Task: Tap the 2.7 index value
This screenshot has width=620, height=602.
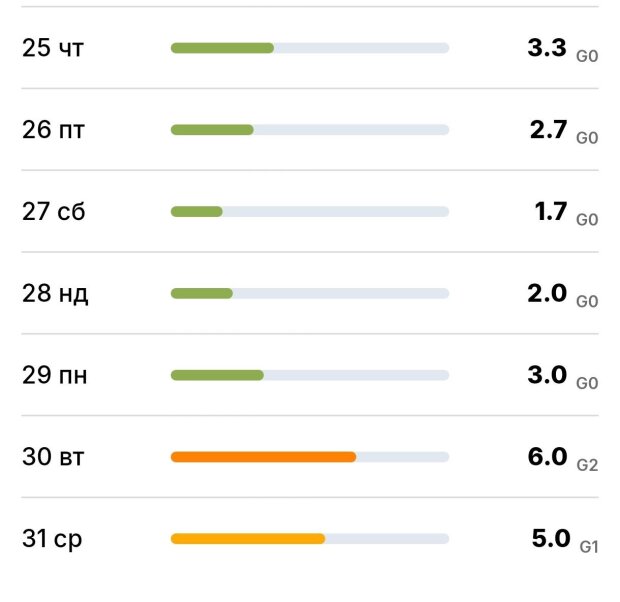Action: click(x=549, y=129)
